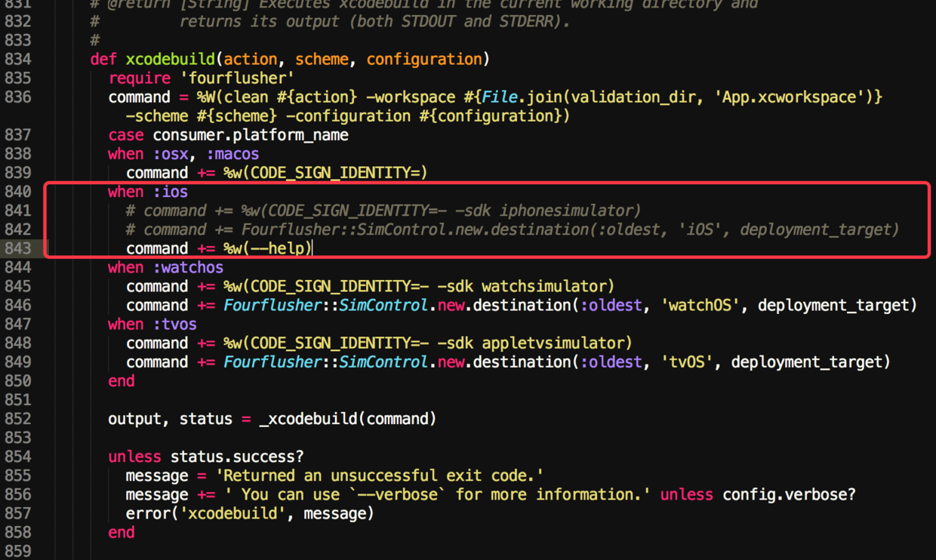Click the status.success? expression
This screenshot has height=560, width=936.
pyautogui.click(x=237, y=457)
